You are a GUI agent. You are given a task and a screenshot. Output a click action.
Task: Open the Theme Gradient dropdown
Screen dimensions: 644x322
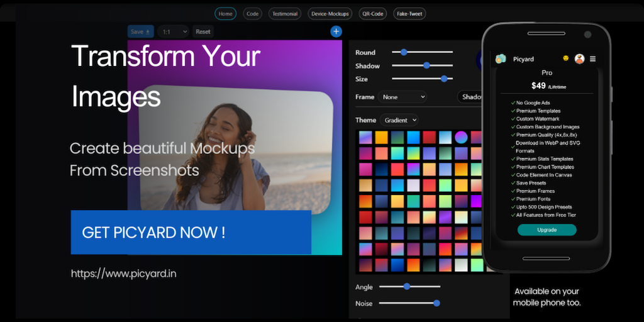click(x=399, y=120)
